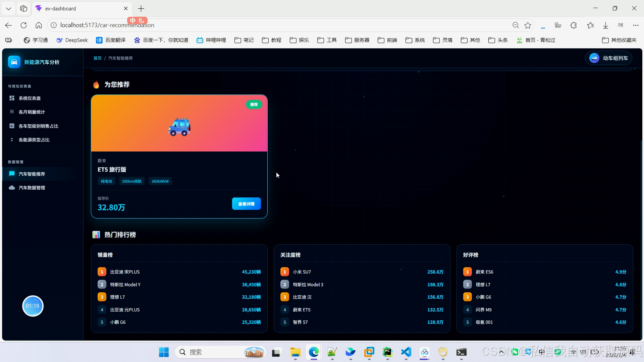
Task: Click the car illustration on the recommendation card
Action: (179, 127)
